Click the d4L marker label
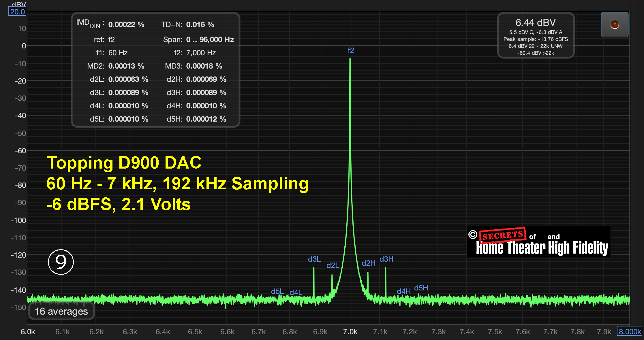The width and height of the screenshot is (644, 340). (x=296, y=292)
